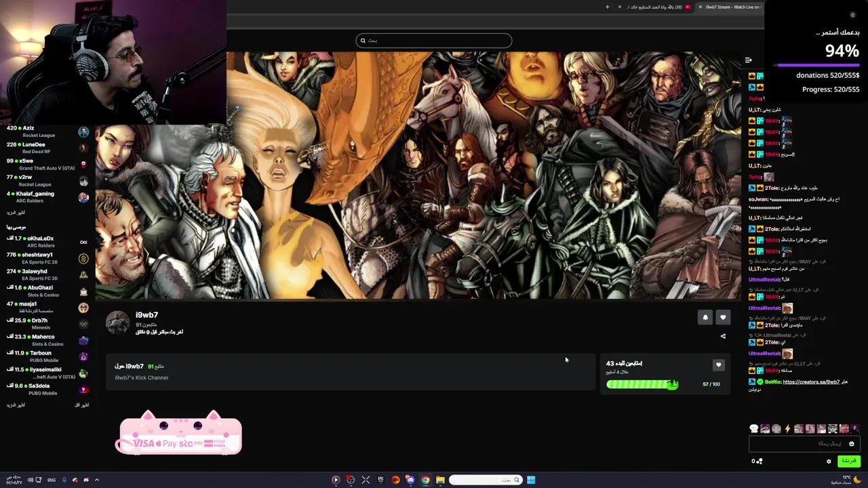Click the chat message input box
The image size is (868, 488).
pyautogui.click(x=804, y=444)
